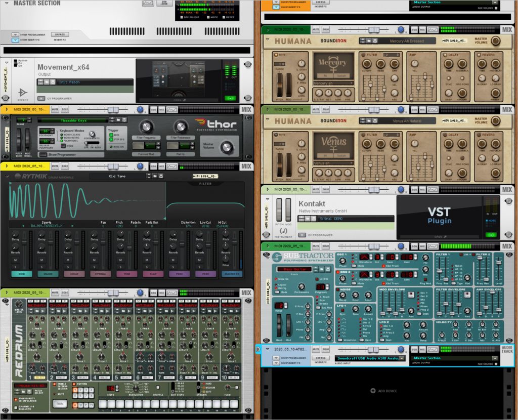Browse the first Humana Mercury patch folder
518x420 pixels.
pos(369,41)
